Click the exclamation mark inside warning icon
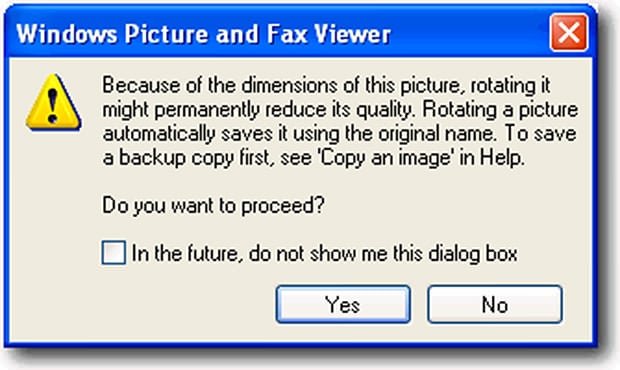This screenshot has height=370, width=620. (53, 105)
